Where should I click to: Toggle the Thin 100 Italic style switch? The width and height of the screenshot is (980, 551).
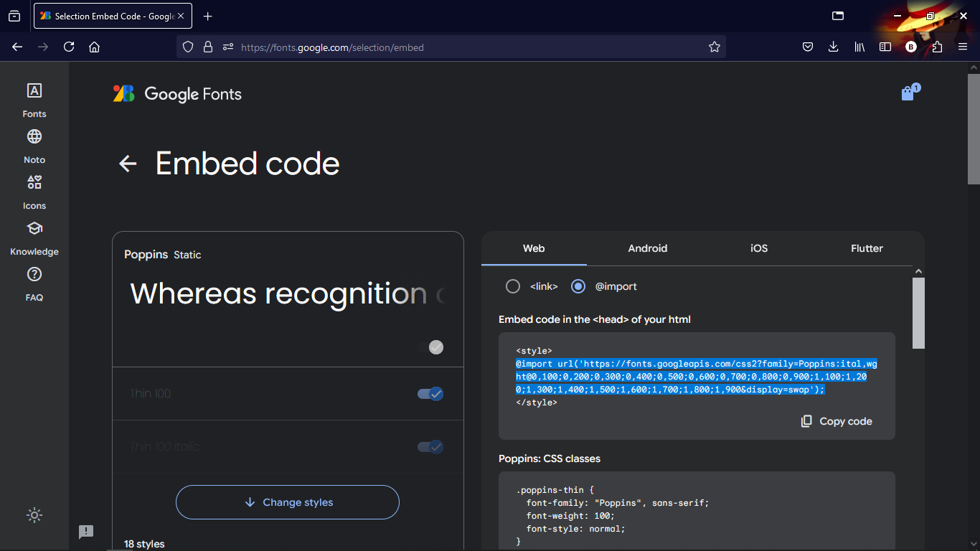(430, 447)
